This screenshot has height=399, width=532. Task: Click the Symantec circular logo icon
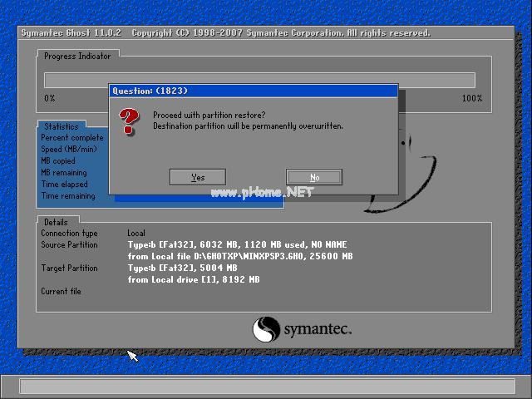pos(267,329)
